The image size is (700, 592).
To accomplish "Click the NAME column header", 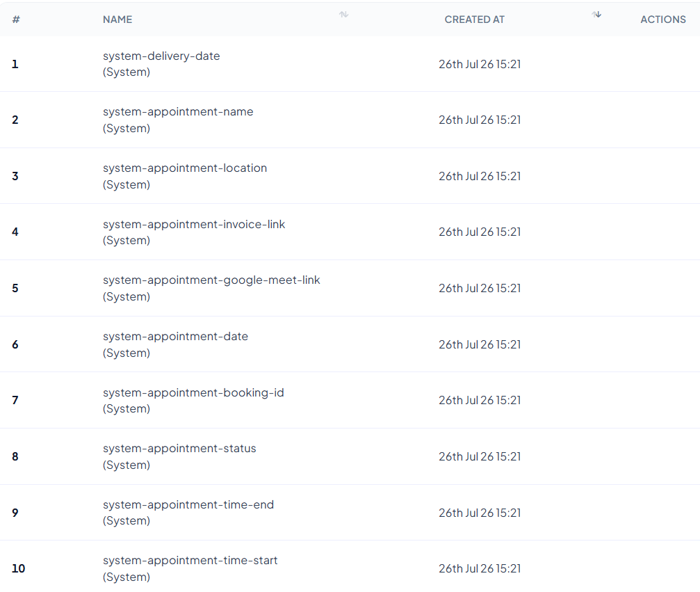I will point(117,19).
